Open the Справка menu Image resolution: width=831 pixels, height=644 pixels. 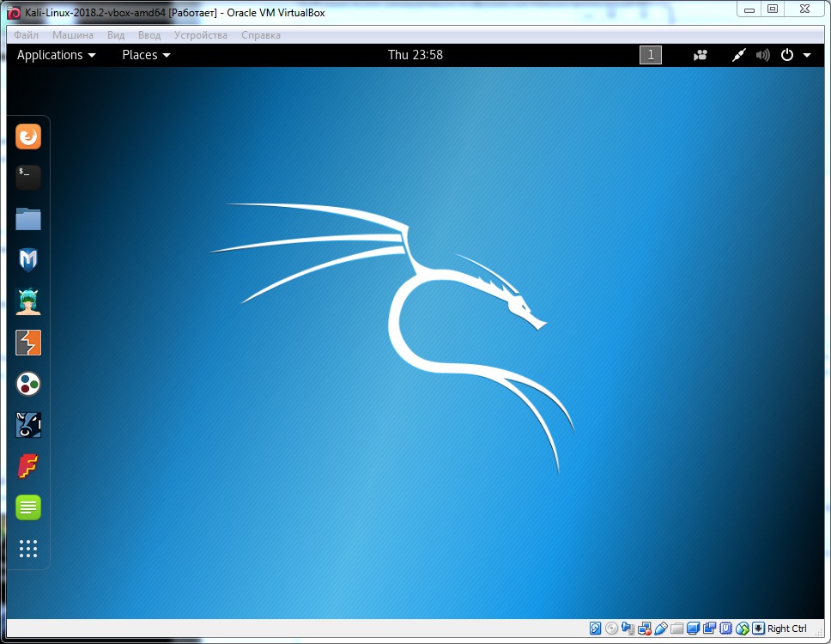click(x=261, y=35)
